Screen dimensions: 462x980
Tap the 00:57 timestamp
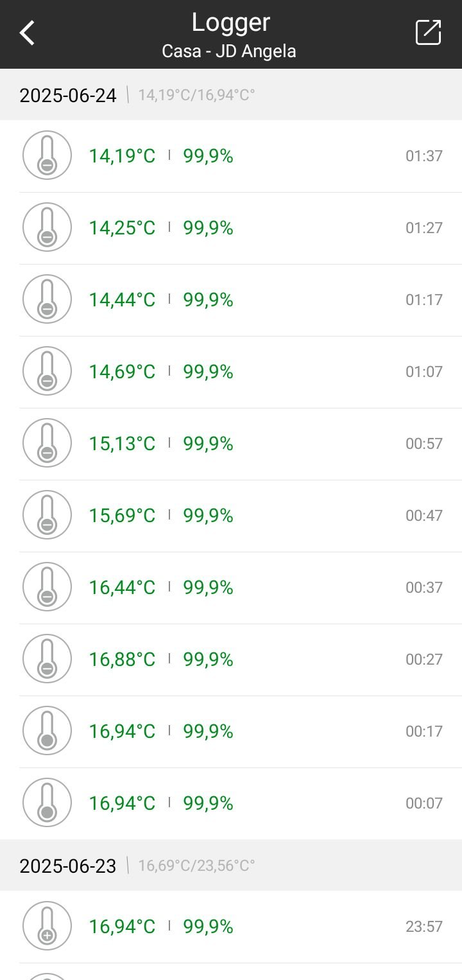(424, 444)
